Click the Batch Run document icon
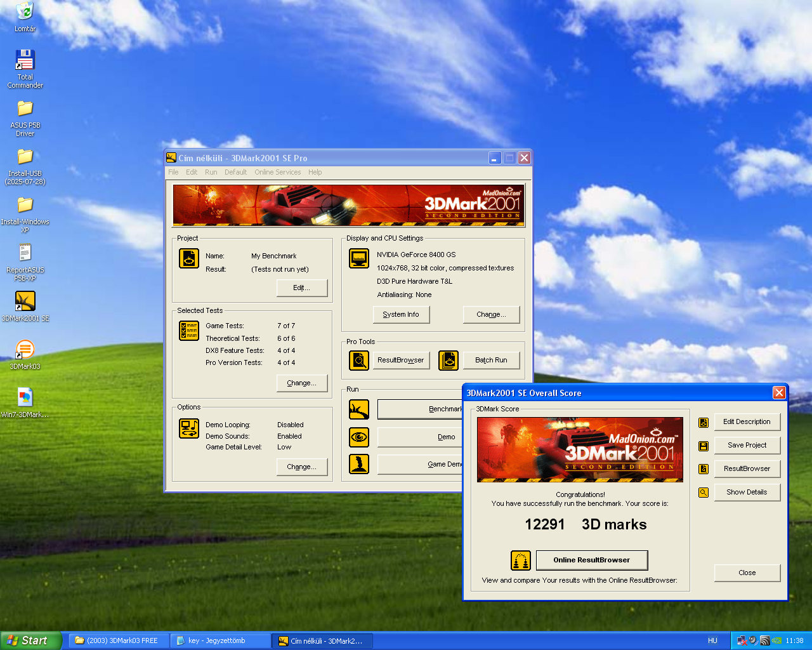This screenshot has width=812, height=650. (x=449, y=361)
